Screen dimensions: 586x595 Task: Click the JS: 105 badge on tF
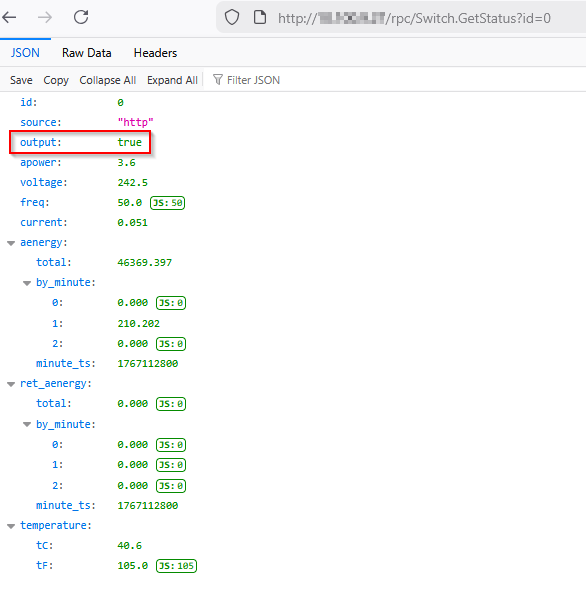point(176,566)
